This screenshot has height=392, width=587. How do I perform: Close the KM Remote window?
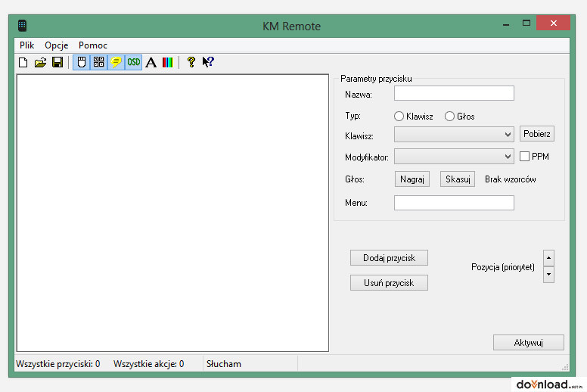553,23
